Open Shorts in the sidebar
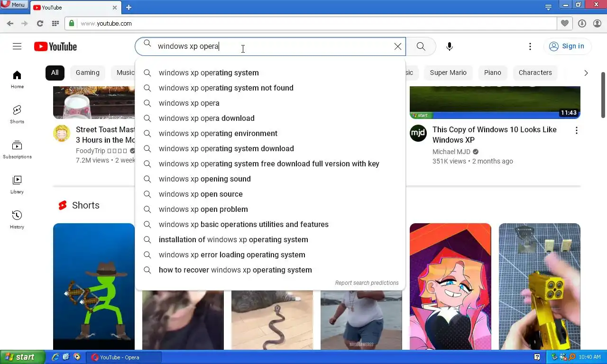The height and width of the screenshot is (364, 607). [17, 115]
